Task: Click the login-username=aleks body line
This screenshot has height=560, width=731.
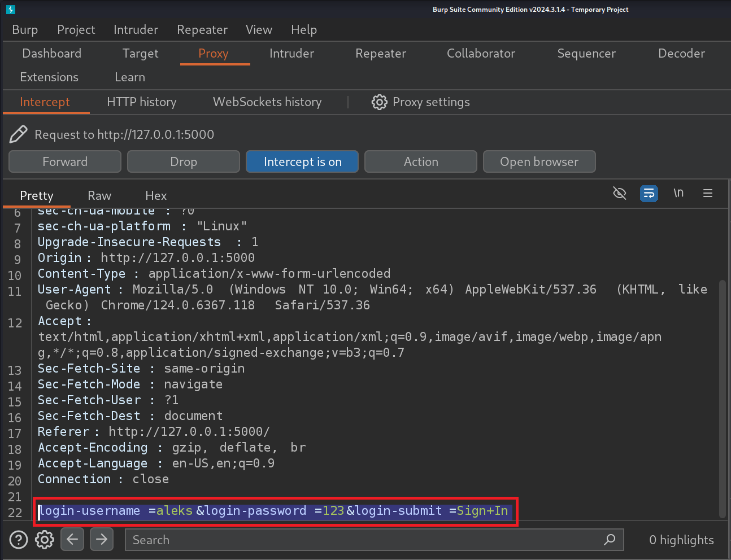Action: coord(274,511)
